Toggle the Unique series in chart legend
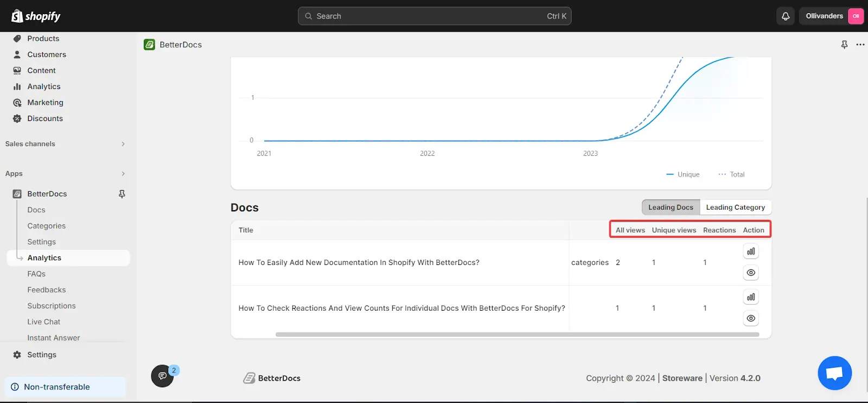The height and width of the screenshot is (403, 868). tap(682, 174)
